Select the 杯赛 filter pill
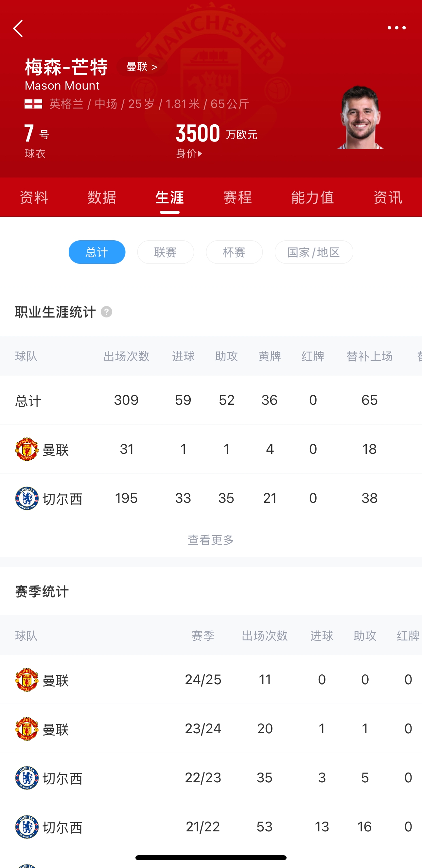The width and height of the screenshot is (422, 868). tap(234, 252)
